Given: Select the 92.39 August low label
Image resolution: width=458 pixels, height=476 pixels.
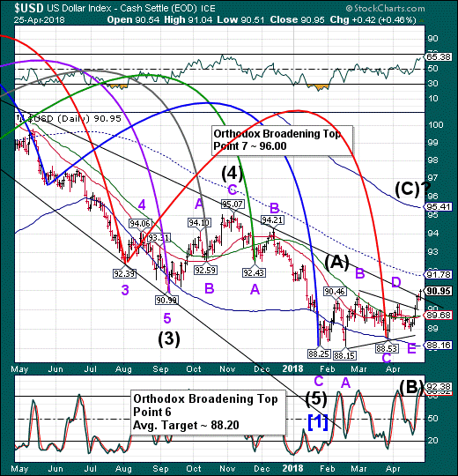Looking at the screenshot, I should tap(124, 274).
